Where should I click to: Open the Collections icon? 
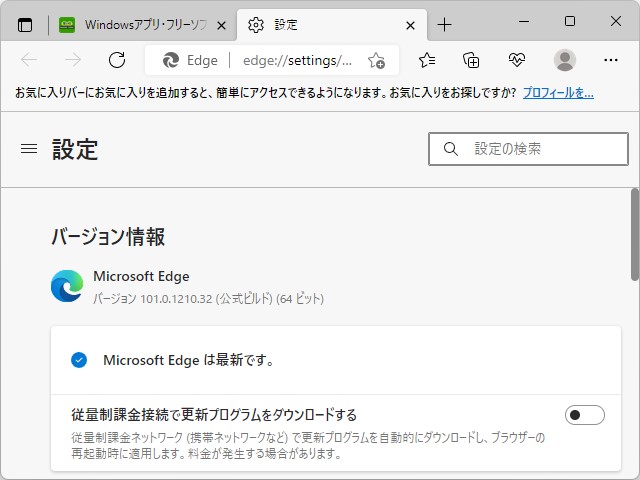point(471,60)
